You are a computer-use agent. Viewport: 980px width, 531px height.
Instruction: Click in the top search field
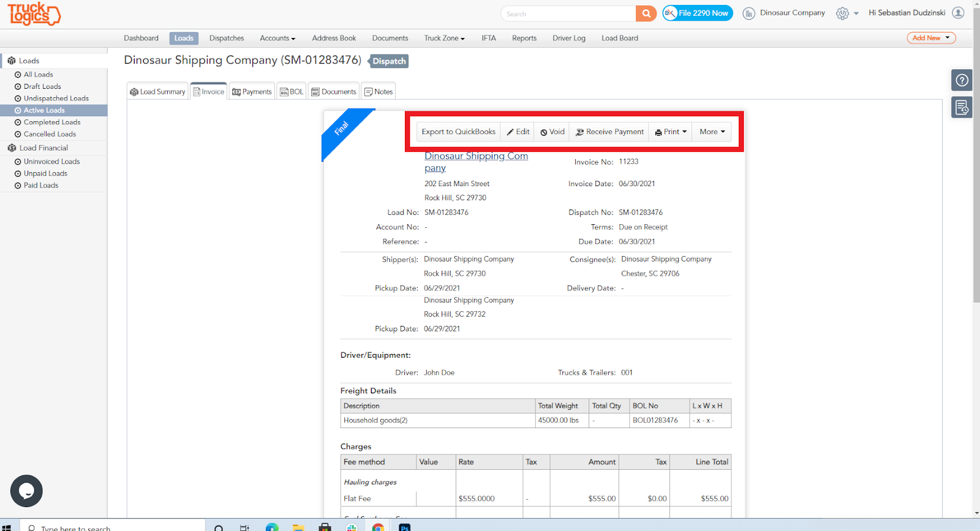(x=568, y=13)
